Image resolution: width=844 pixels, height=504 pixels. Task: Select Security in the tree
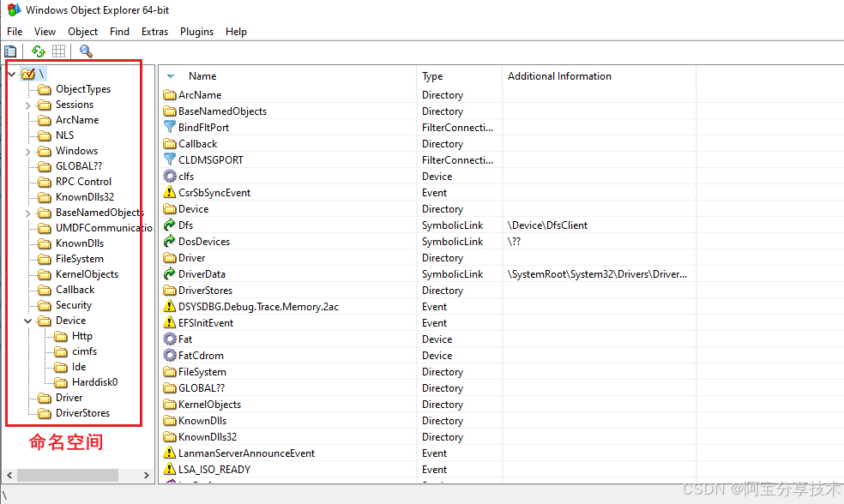tap(74, 305)
